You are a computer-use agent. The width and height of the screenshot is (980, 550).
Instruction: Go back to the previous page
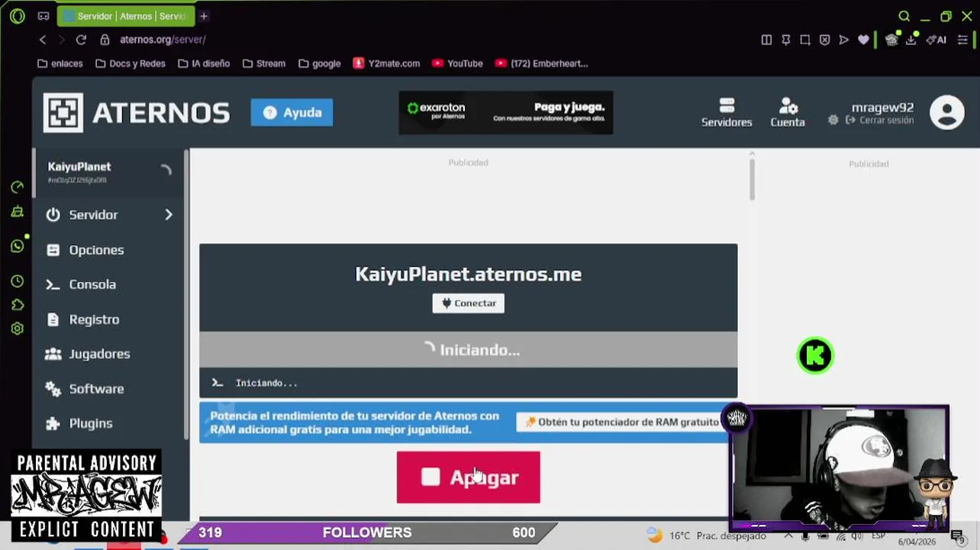(x=43, y=40)
